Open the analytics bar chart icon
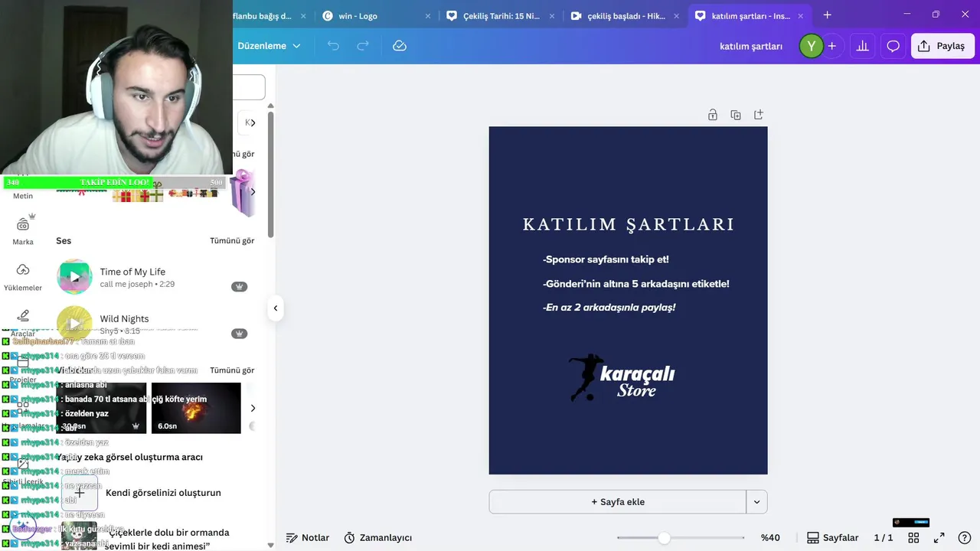Image resolution: width=980 pixels, height=551 pixels. click(862, 46)
